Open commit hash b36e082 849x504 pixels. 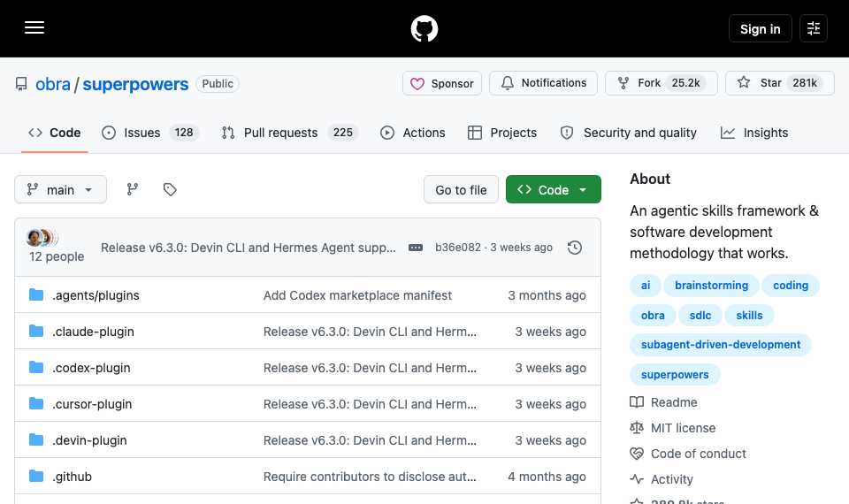click(x=458, y=248)
